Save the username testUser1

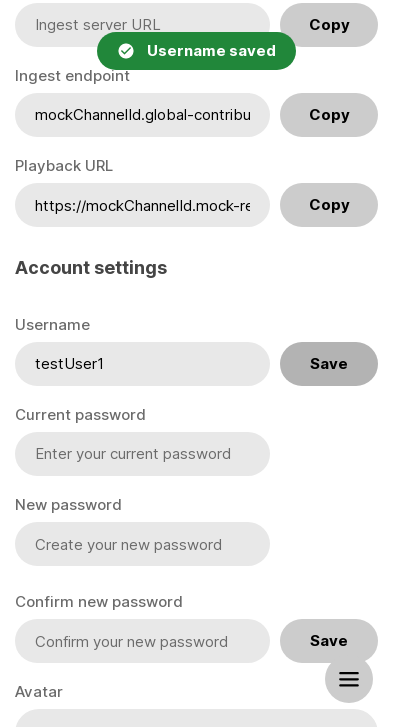(329, 364)
